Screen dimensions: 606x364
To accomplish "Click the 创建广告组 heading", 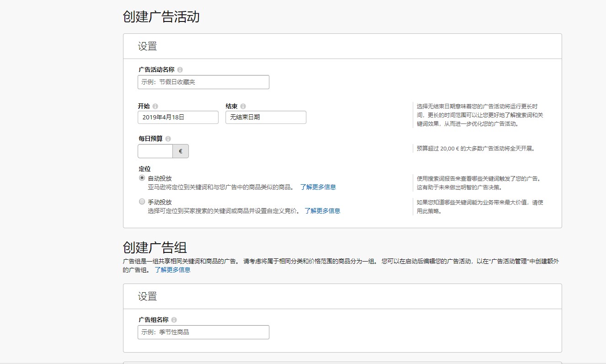I will coord(155,247).
